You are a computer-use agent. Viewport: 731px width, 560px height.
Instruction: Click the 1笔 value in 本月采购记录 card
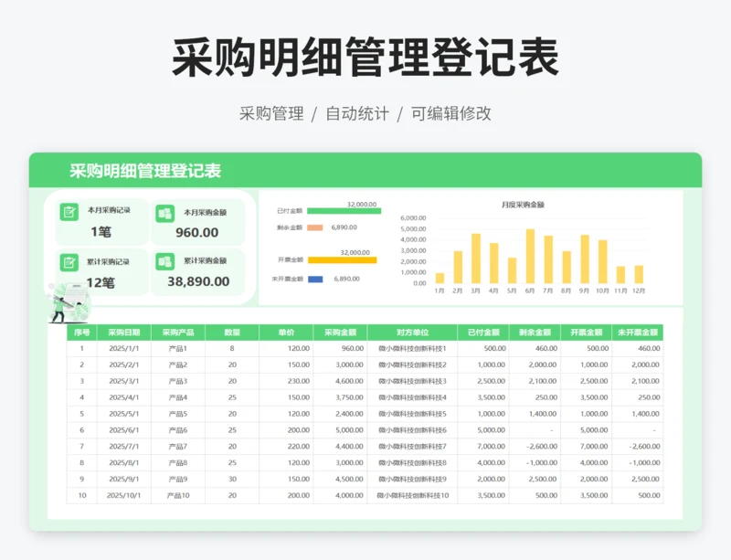point(101,232)
